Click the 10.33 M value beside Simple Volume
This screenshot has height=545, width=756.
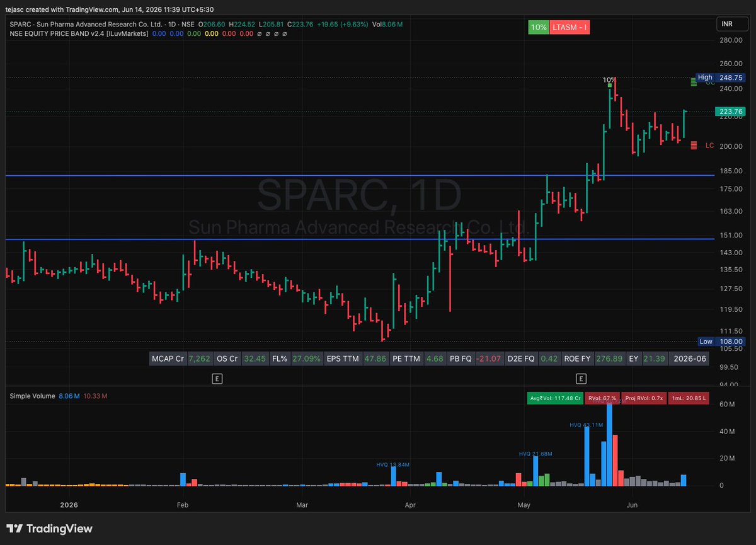pyautogui.click(x=96, y=396)
